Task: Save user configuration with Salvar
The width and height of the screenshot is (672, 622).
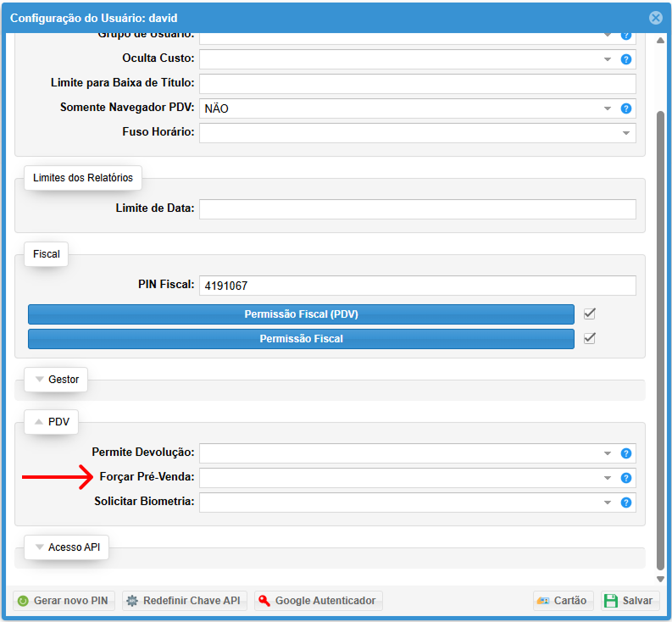Action: [x=630, y=601]
